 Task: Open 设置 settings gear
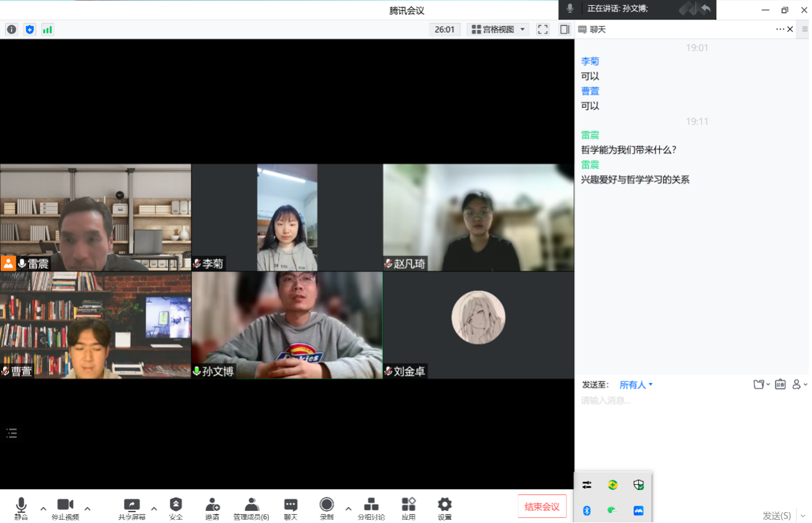445,507
